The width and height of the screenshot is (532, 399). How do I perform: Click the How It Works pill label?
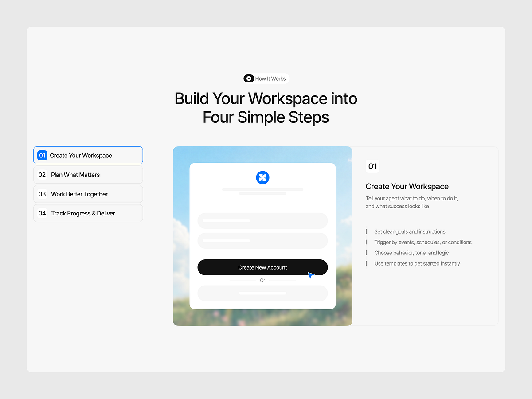click(x=266, y=78)
